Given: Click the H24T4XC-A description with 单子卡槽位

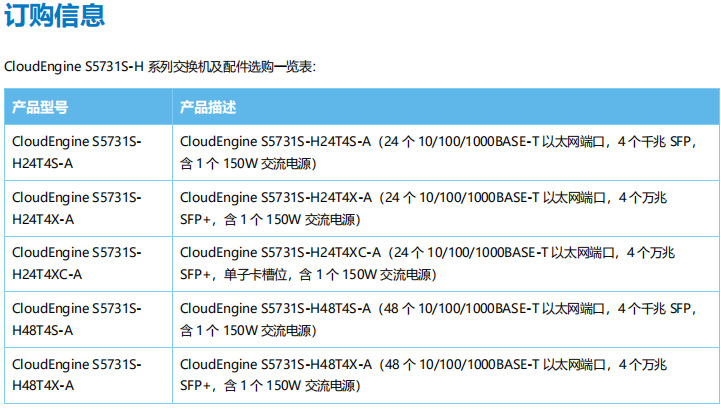Looking at the screenshot, I should [427, 264].
